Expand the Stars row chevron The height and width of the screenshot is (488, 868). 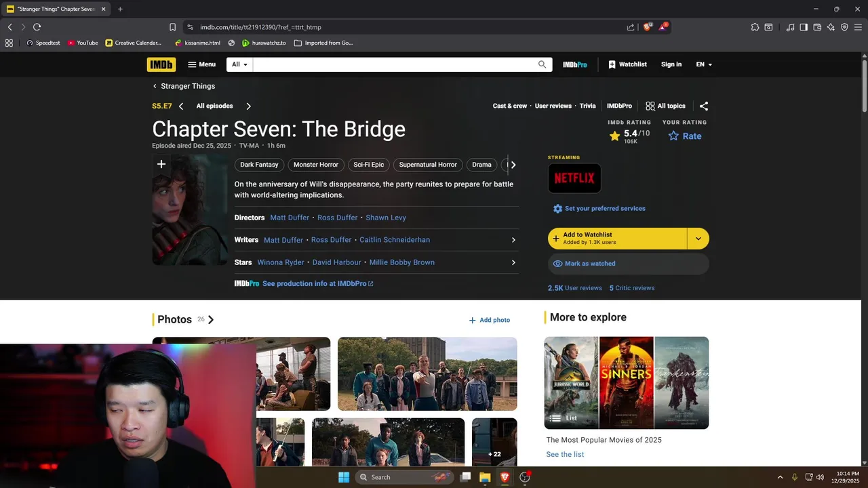point(513,262)
